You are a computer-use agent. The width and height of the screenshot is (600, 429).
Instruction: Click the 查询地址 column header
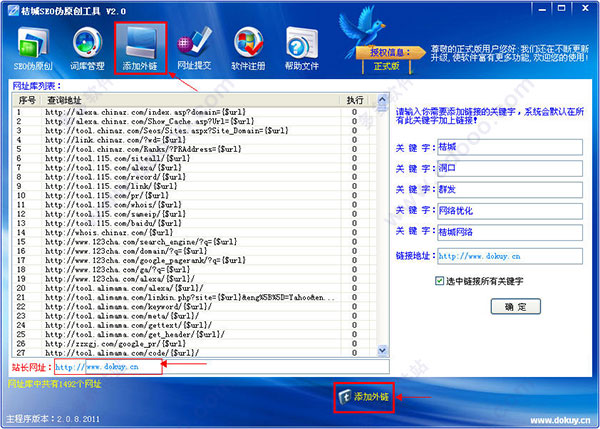tap(191, 100)
